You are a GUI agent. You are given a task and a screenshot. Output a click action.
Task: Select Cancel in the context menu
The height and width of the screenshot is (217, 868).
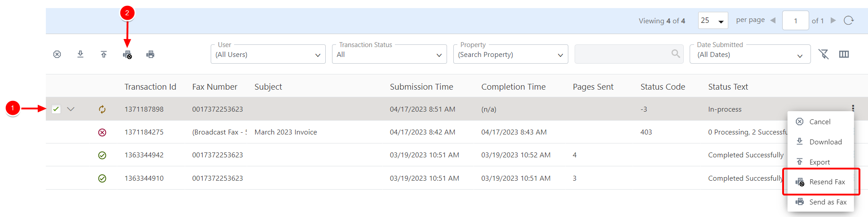[x=819, y=122]
